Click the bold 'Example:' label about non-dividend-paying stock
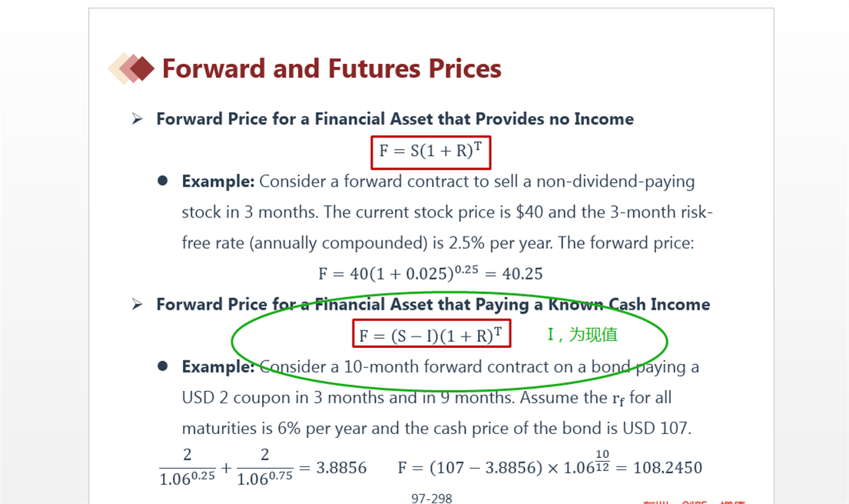This screenshot has height=504, width=849. pos(217,181)
